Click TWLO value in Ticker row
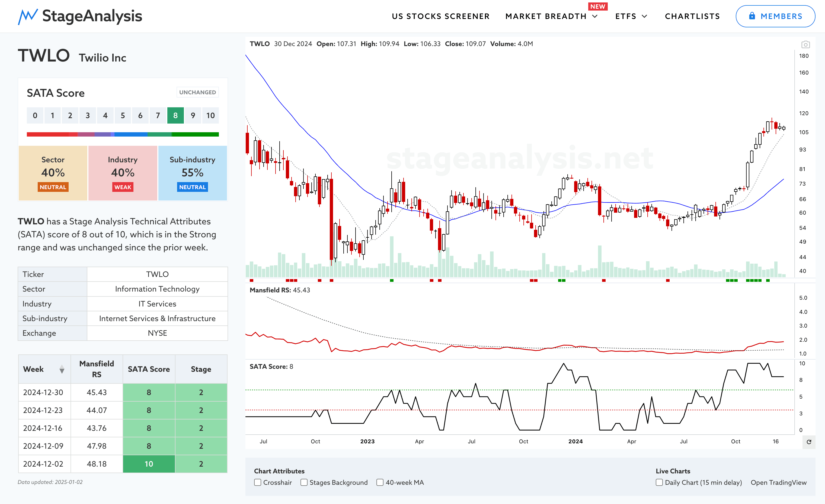Viewport: 825px width, 504px height. tap(157, 274)
